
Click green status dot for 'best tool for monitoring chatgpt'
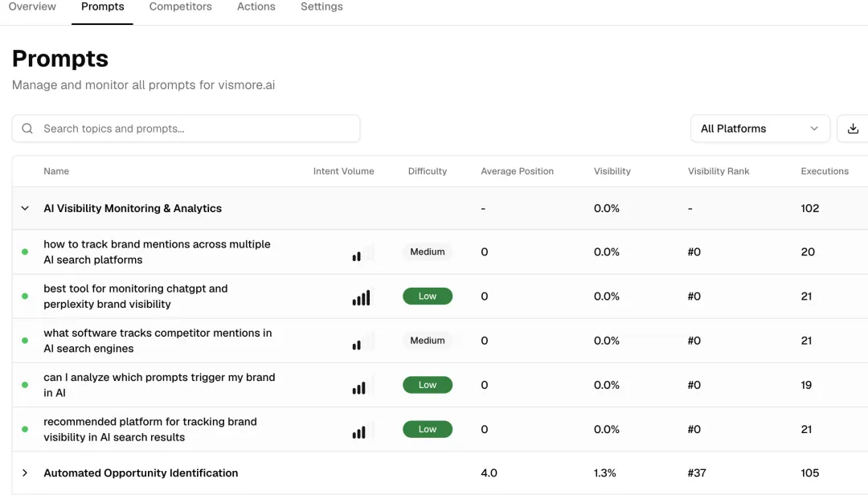[x=25, y=297]
